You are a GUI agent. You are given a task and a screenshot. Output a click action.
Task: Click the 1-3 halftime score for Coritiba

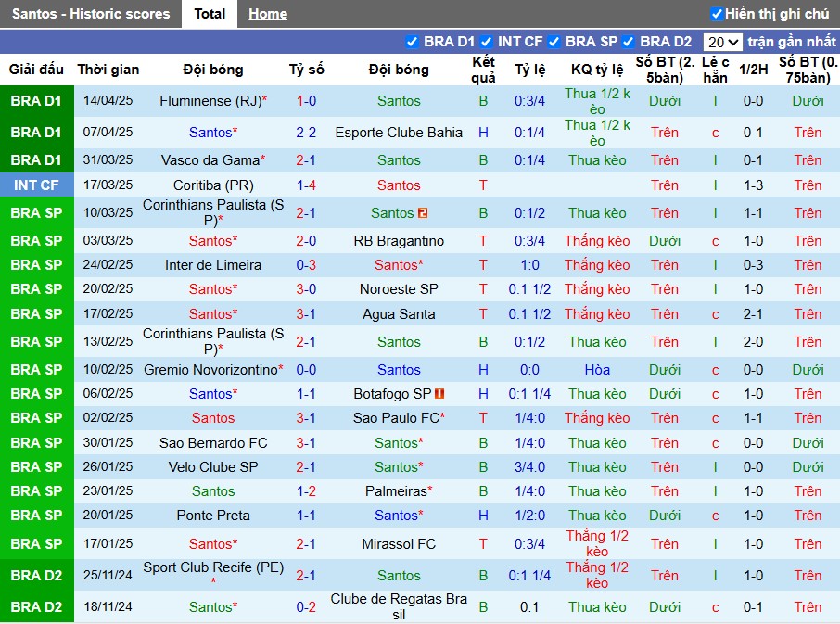(753, 185)
